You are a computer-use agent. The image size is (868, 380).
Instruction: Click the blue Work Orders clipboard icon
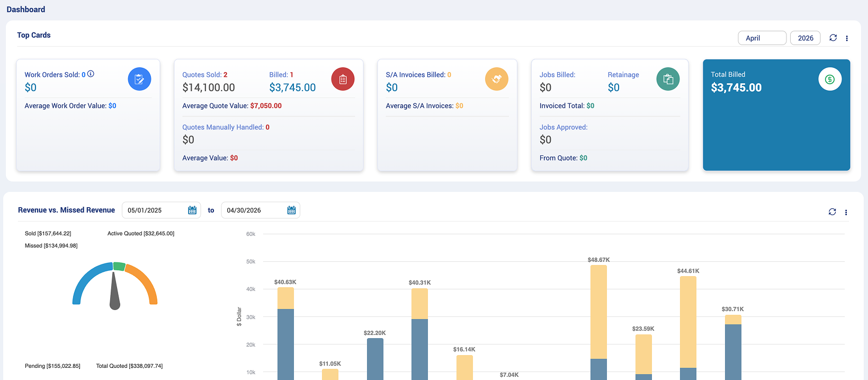(x=139, y=79)
